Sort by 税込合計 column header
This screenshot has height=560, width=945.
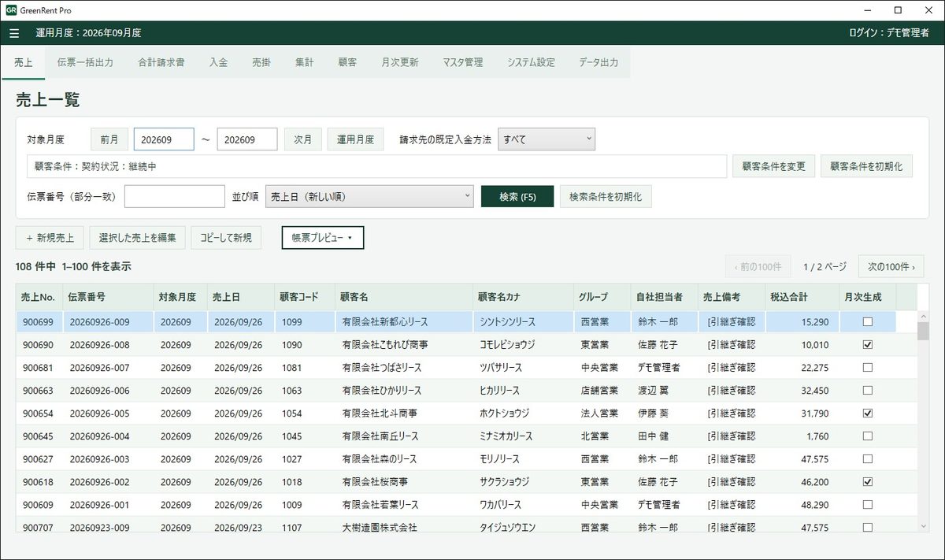pos(802,297)
